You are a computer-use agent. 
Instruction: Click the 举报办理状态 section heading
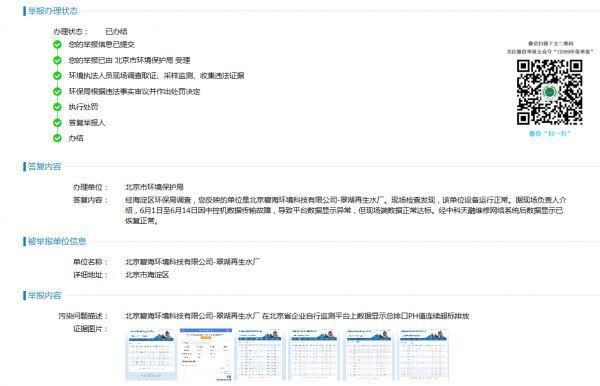coord(53,11)
